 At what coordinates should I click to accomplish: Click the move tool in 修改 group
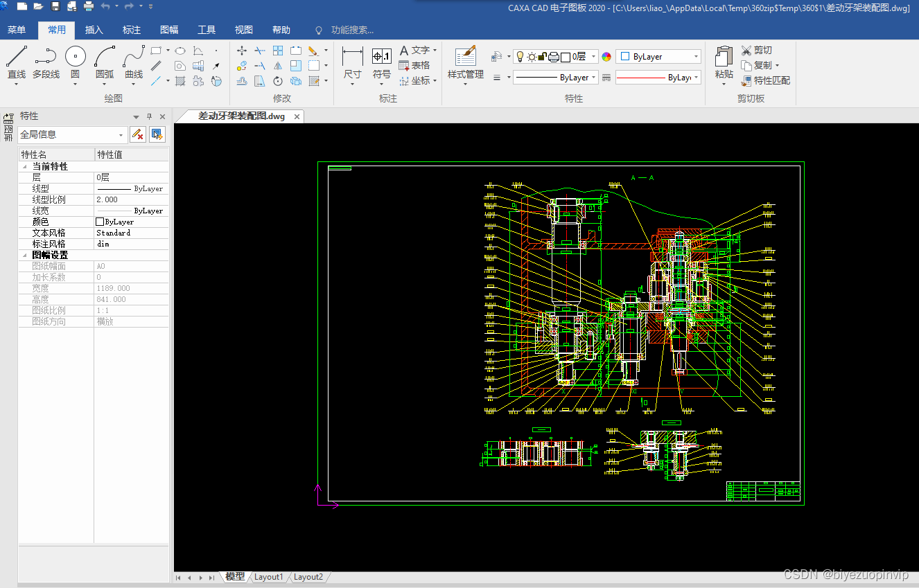pos(242,51)
